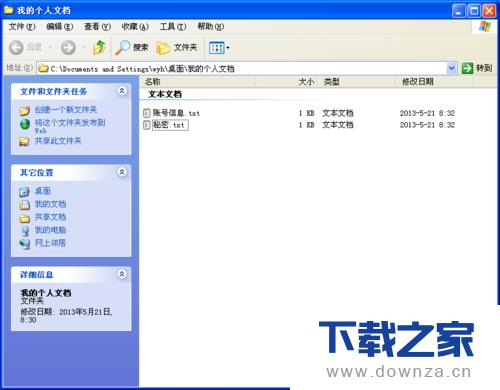Open the Views dropdown arrow
Viewport: 500px width, 390px height.
(x=228, y=48)
